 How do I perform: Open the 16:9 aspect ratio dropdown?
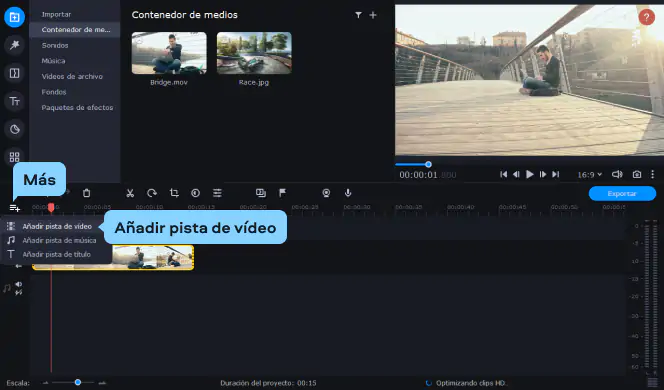589,174
